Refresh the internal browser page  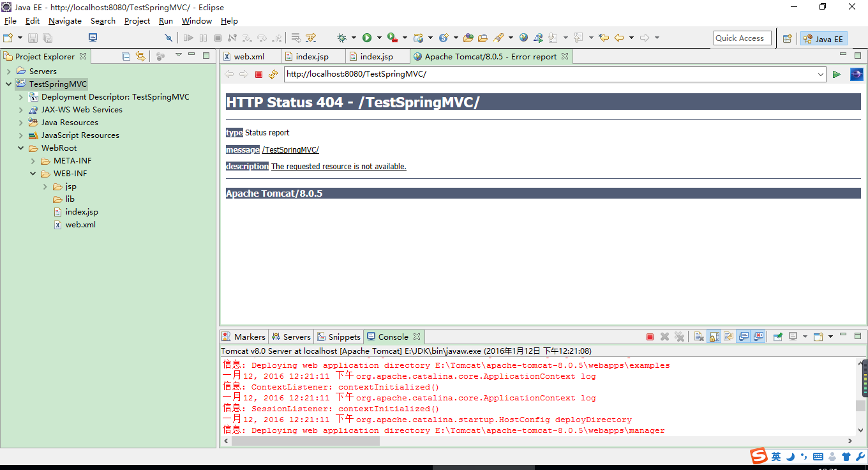point(273,74)
